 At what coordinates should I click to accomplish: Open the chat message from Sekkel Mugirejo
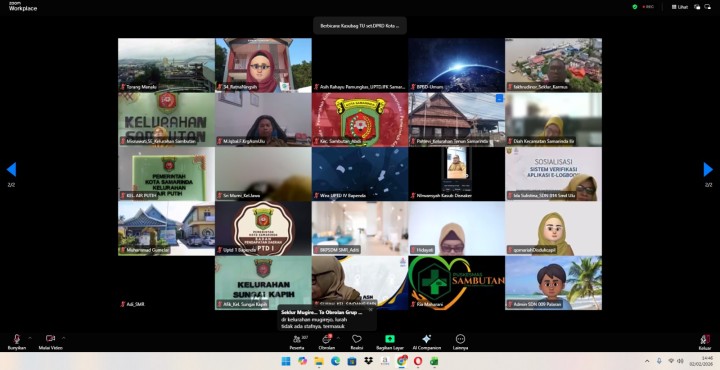327,318
